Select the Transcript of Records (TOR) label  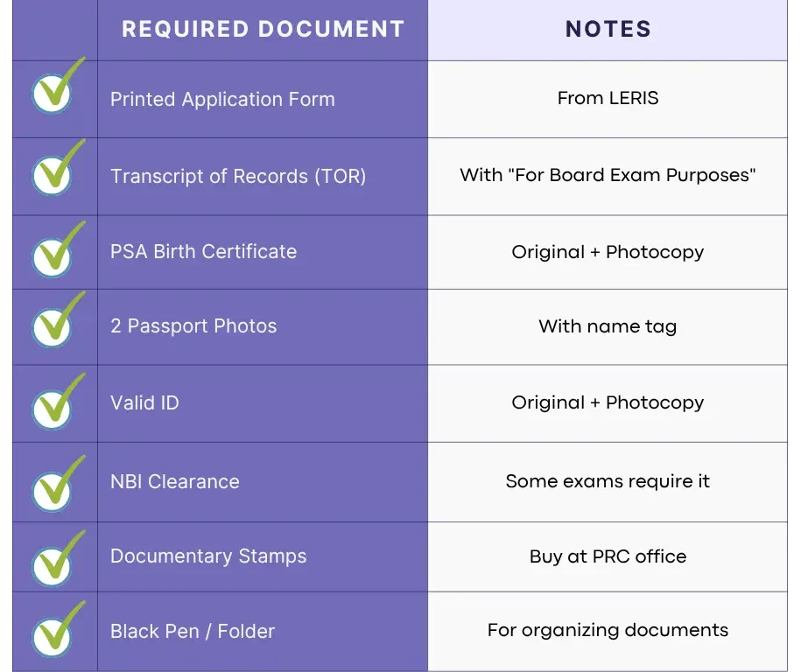[238, 176]
